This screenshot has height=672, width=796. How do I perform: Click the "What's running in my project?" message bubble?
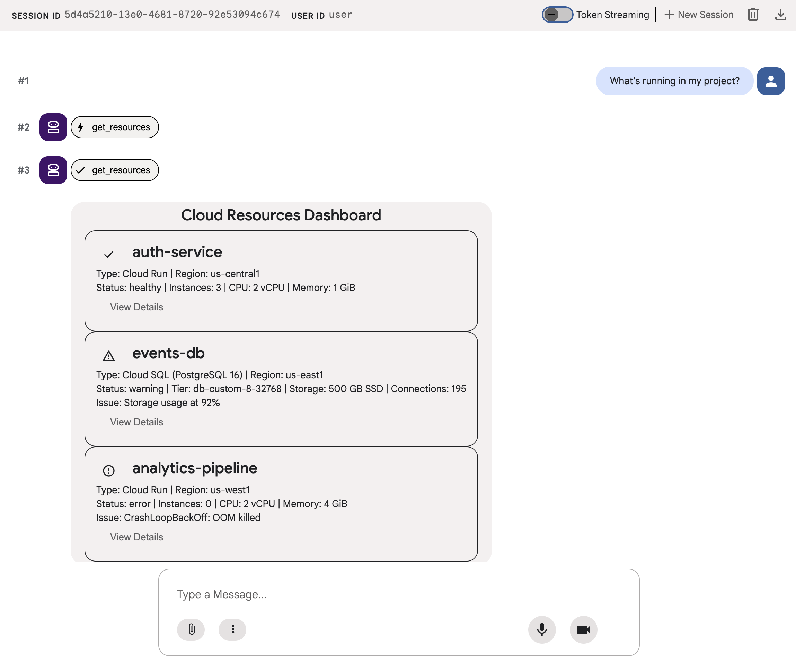674,81
